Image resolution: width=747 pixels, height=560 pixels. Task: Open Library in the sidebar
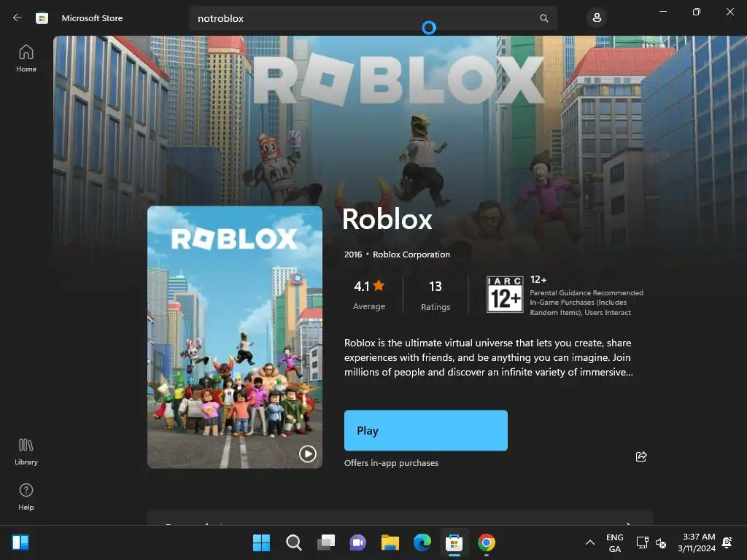(x=26, y=451)
